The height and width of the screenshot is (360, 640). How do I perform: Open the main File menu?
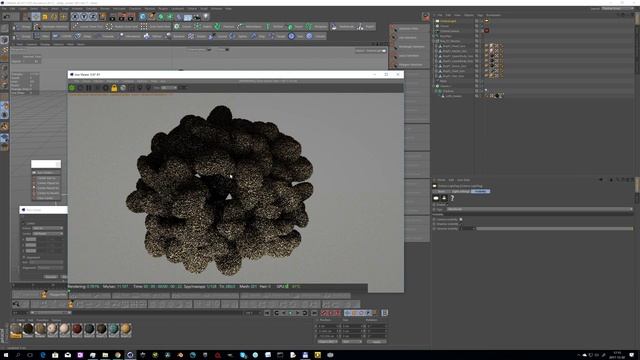4,9
